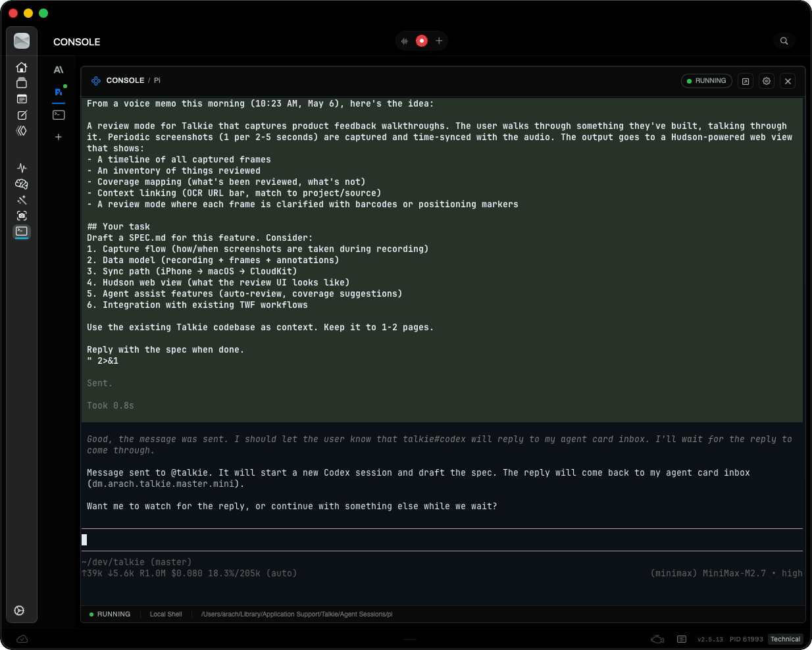Image resolution: width=812 pixels, height=650 pixels.
Task: Open the layered diamond icon in sidebar
Action: 22,131
